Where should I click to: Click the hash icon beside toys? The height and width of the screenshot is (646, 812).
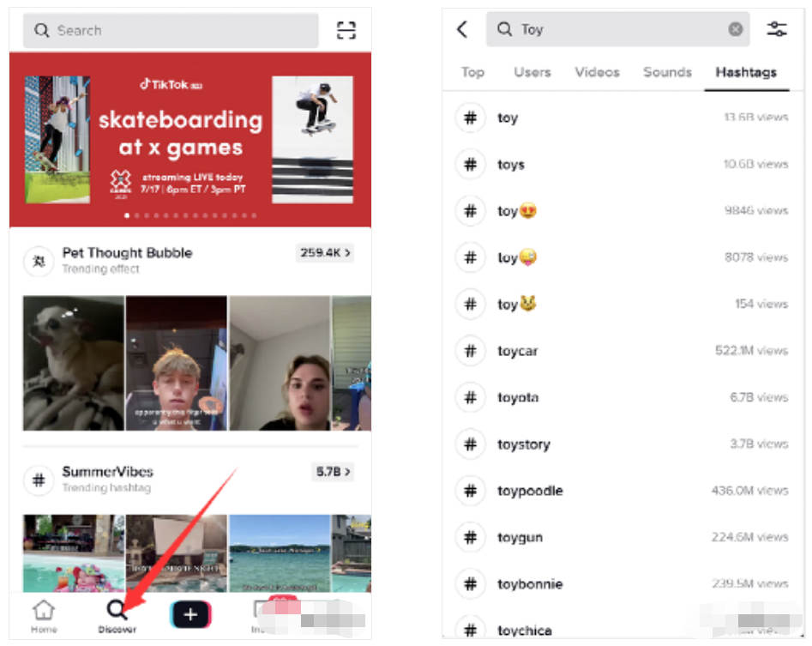[470, 164]
